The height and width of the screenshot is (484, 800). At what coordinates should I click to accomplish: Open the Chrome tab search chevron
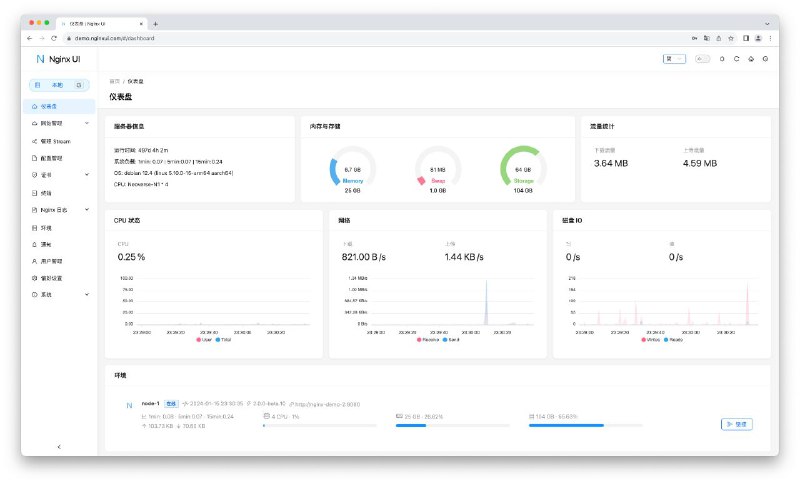click(x=767, y=23)
